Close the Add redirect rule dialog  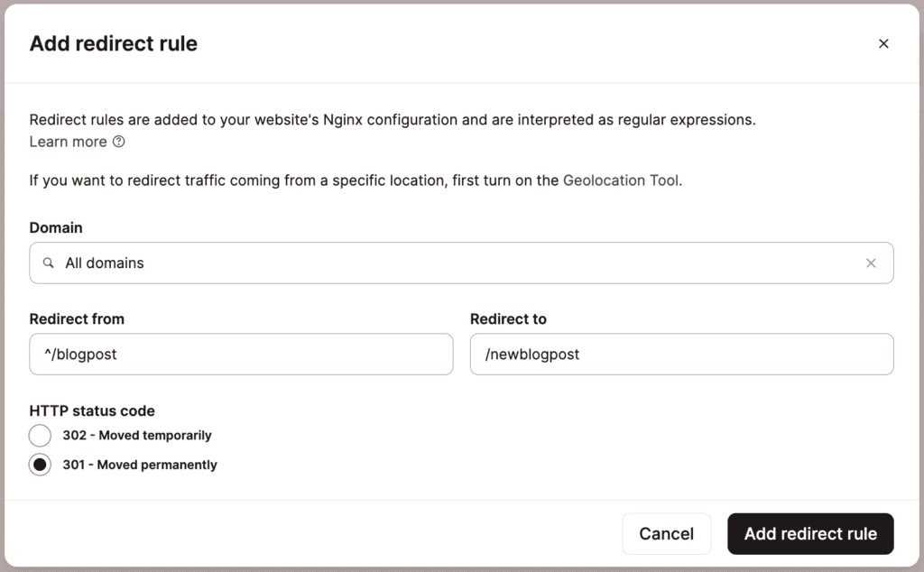(x=883, y=42)
